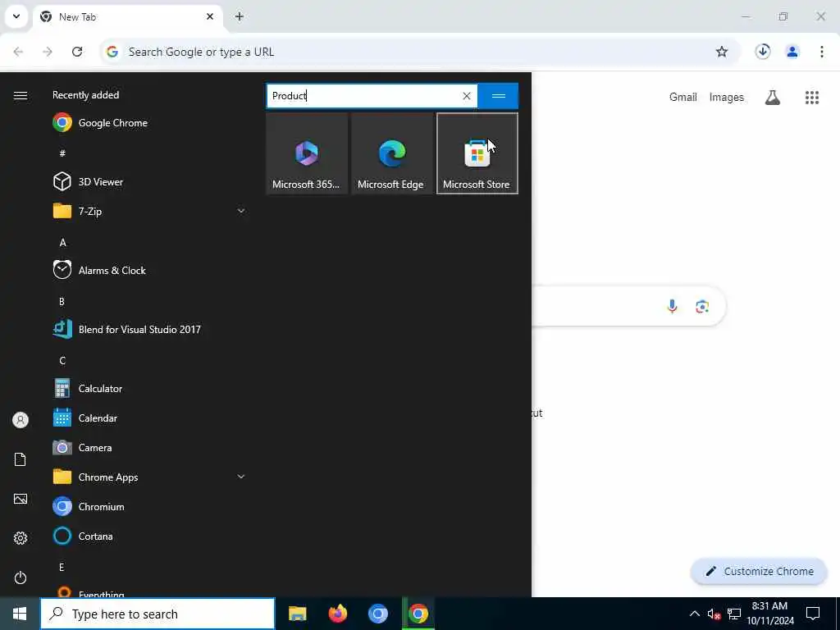The width and height of the screenshot is (840, 630).
Task: Open a new Chrome tab
Action: coord(239,16)
